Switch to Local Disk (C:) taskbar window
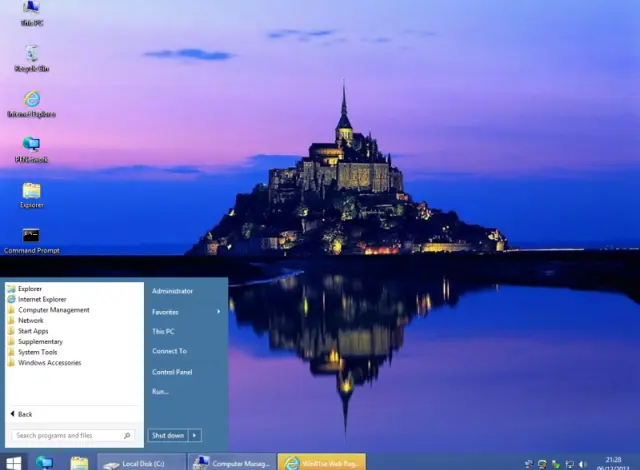The image size is (640, 470). coord(142,463)
